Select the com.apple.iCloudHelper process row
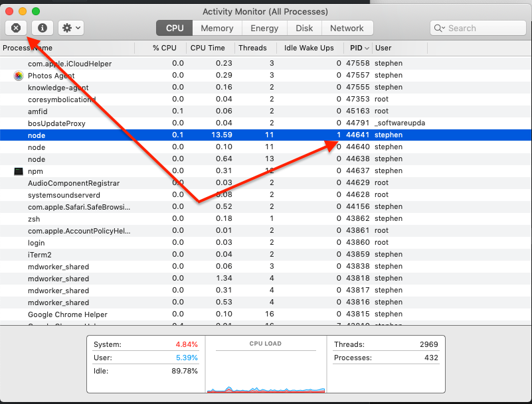 click(x=266, y=64)
